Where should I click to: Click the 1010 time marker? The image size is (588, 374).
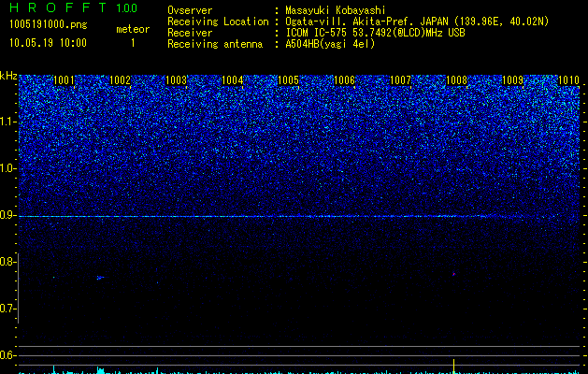[x=568, y=80]
